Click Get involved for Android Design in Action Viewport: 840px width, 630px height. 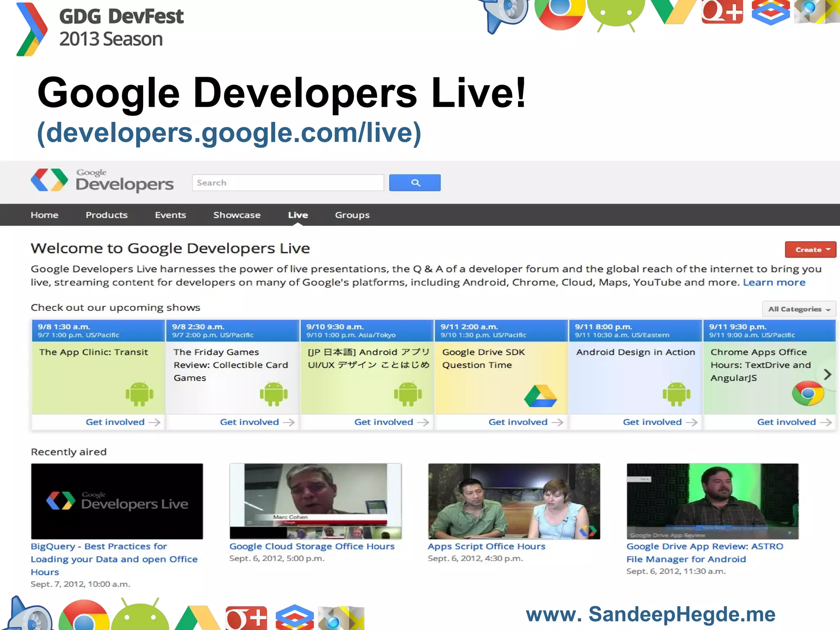pyautogui.click(x=660, y=422)
